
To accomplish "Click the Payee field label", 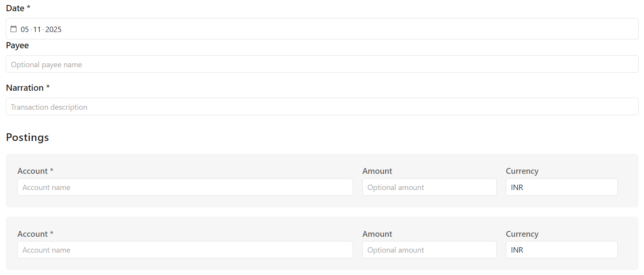I will click(x=17, y=45).
